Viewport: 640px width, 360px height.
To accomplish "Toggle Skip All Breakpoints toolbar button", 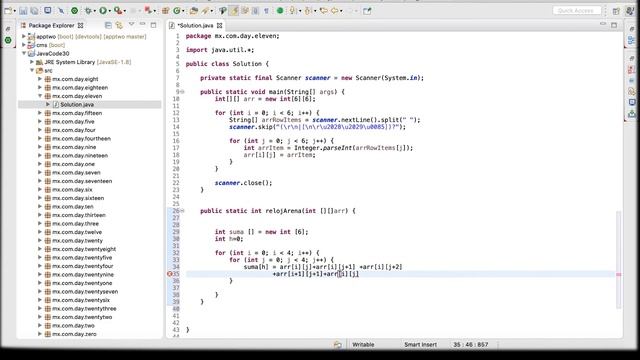I will point(60,11).
